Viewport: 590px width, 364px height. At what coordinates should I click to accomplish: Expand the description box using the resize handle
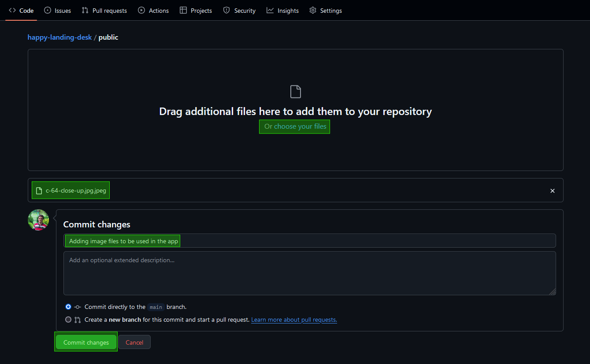(553, 292)
